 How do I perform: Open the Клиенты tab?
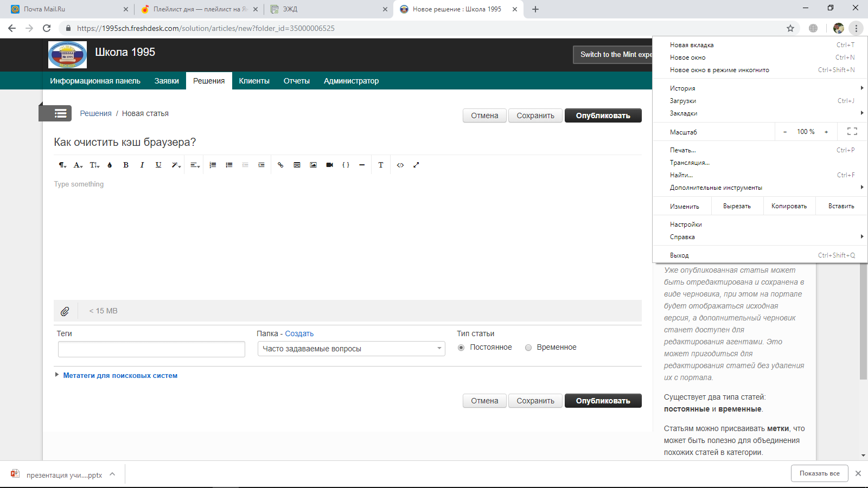(254, 81)
